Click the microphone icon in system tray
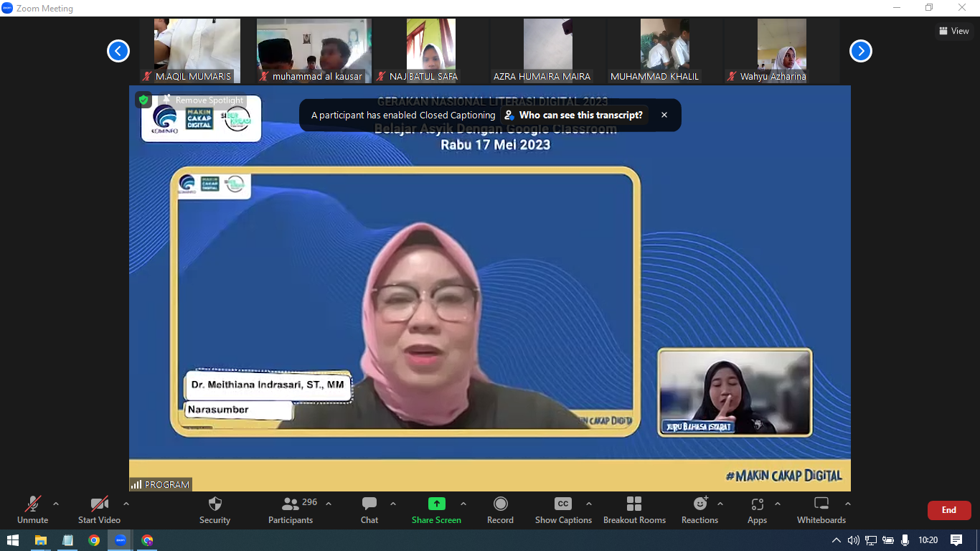980x551 pixels. point(905,540)
